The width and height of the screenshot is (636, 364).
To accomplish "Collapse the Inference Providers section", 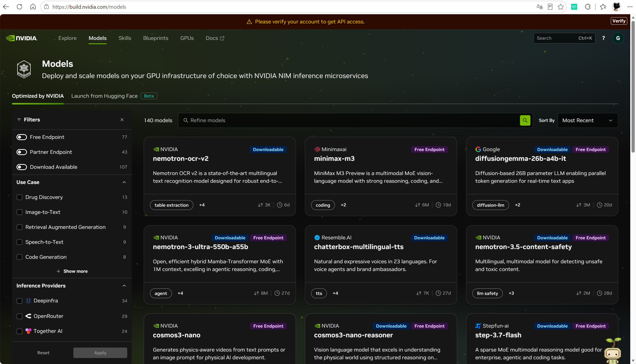I will click(x=124, y=286).
